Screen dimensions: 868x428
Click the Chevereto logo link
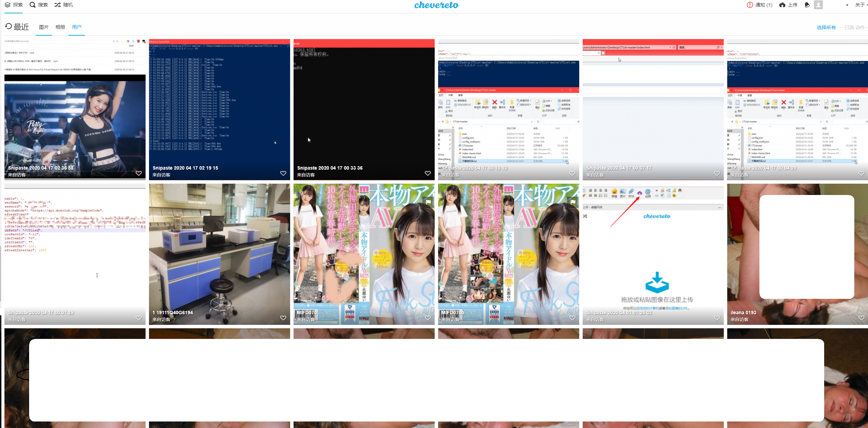click(436, 5)
